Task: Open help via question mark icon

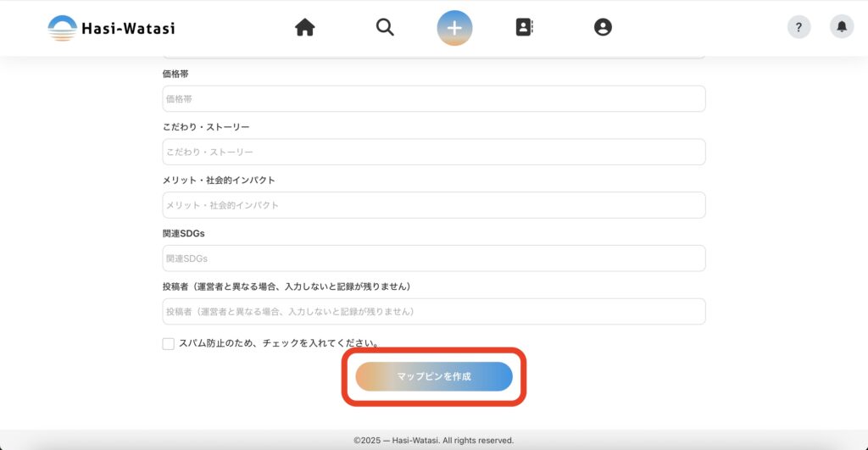Action: point(798,27)
